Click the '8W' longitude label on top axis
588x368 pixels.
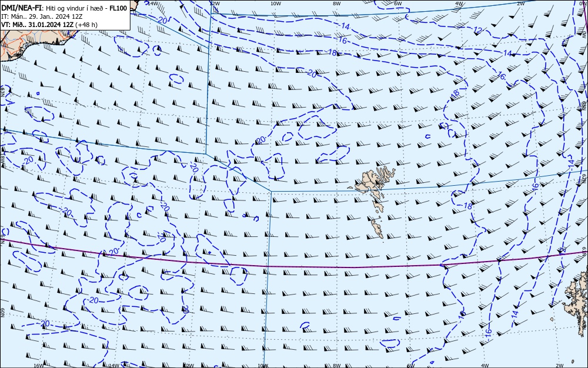(337, 4)
